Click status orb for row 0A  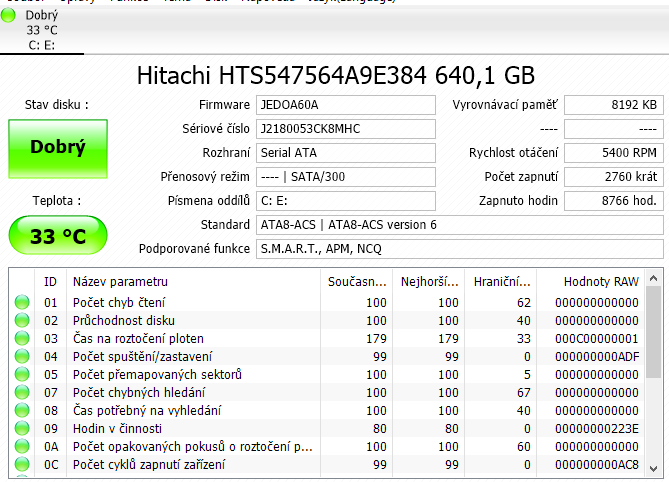click(22, 446)
